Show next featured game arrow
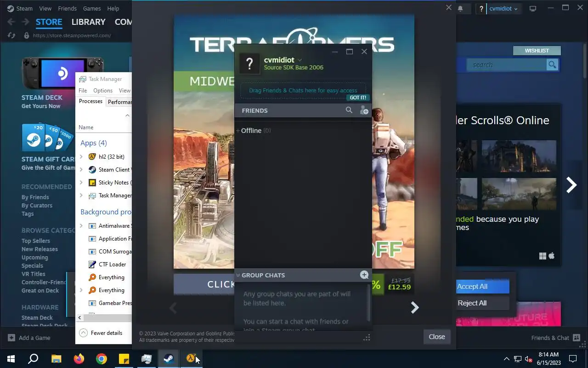Image resolution: width=588 pixels, height=368 pixels. [571, 185]
